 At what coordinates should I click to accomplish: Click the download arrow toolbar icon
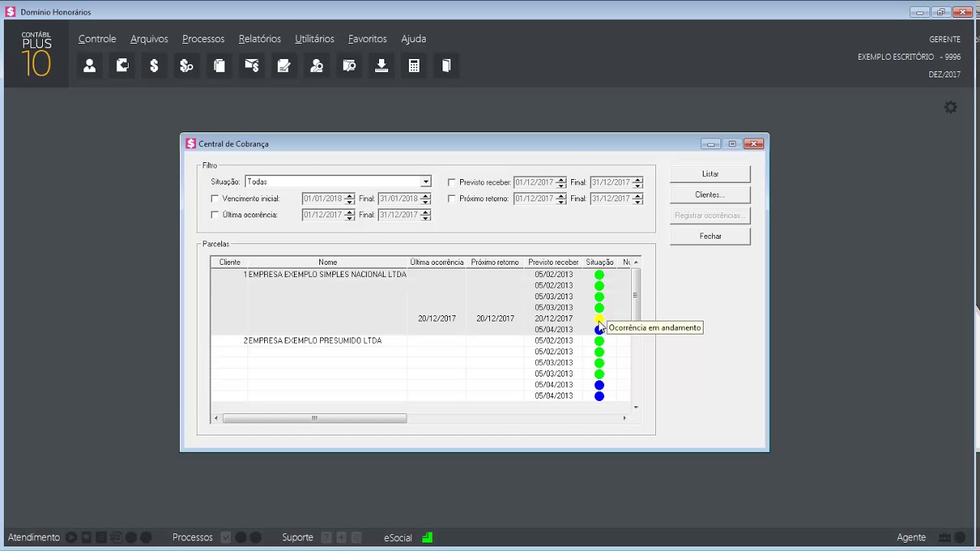tap(381, 66)
